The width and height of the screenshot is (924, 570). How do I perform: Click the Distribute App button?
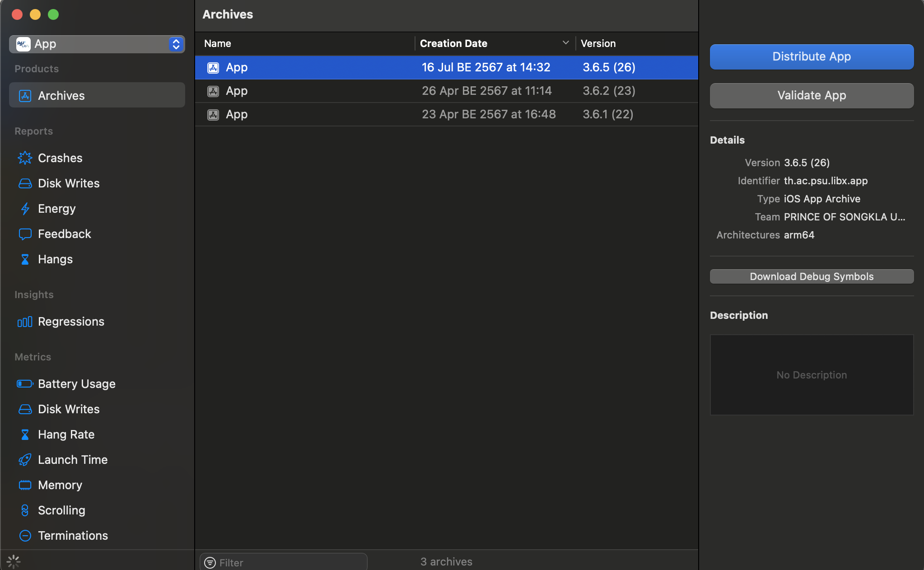click(x=812, y=56)
